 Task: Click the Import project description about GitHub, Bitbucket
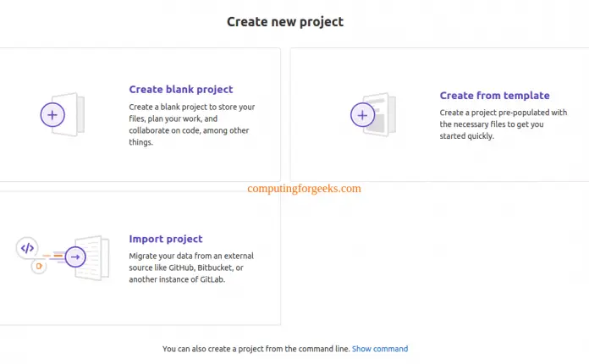pyautogui.click(x=190, y=267)
